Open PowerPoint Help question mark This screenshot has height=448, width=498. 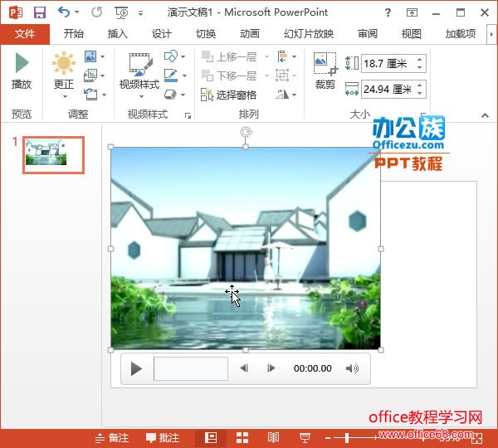point(388,12)
